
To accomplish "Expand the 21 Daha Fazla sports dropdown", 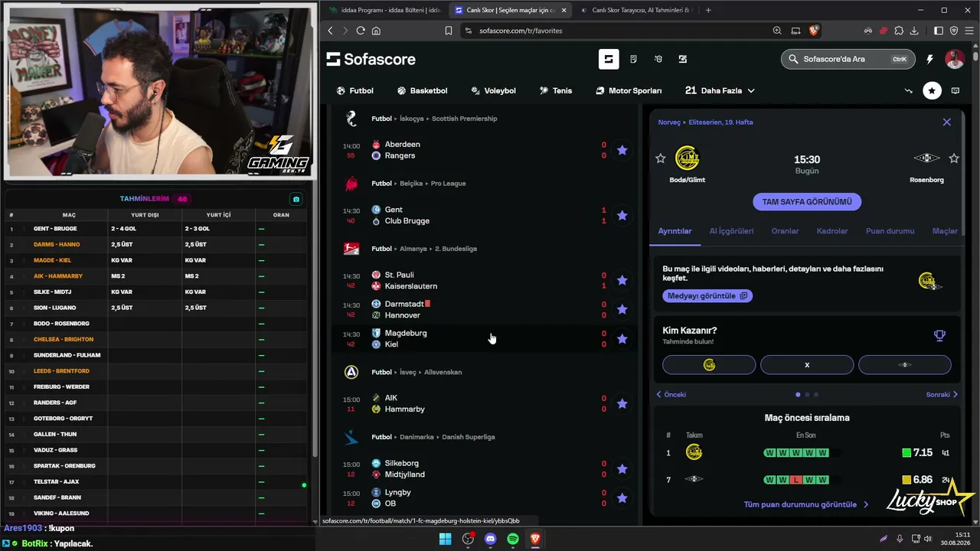I will tap(720, 90).
